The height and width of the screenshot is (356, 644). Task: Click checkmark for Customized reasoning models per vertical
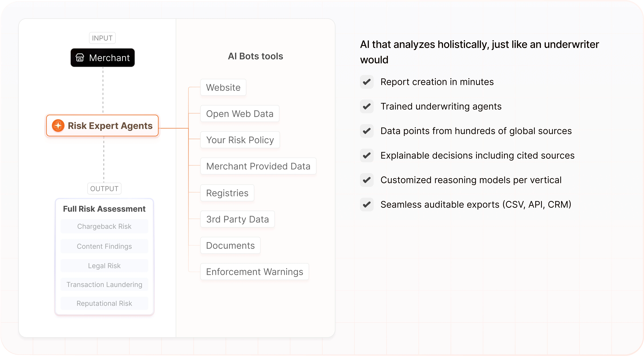coord(367,180)
